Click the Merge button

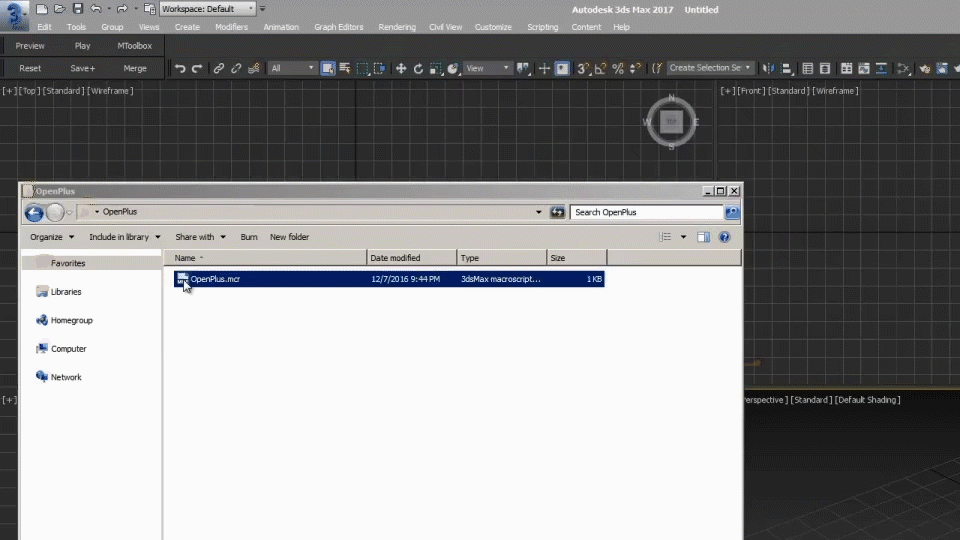[x=135, y=69]
